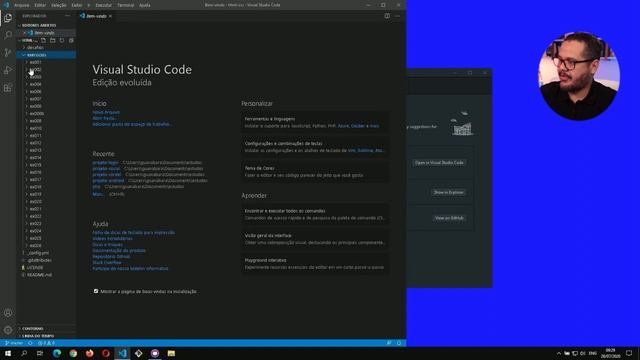Open the 'Visão geral da interface' card
The height and width of the screenshot is (360, 640).
(315, 239)
